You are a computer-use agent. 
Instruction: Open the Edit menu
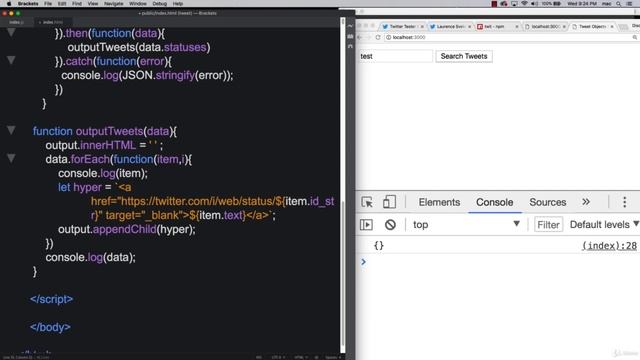coord(62,4)
